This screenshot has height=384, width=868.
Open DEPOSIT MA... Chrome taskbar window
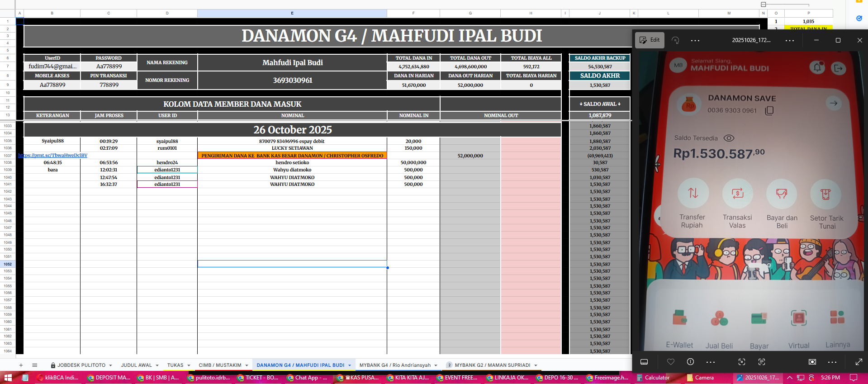pyautogui.click(x=109, y=378)
